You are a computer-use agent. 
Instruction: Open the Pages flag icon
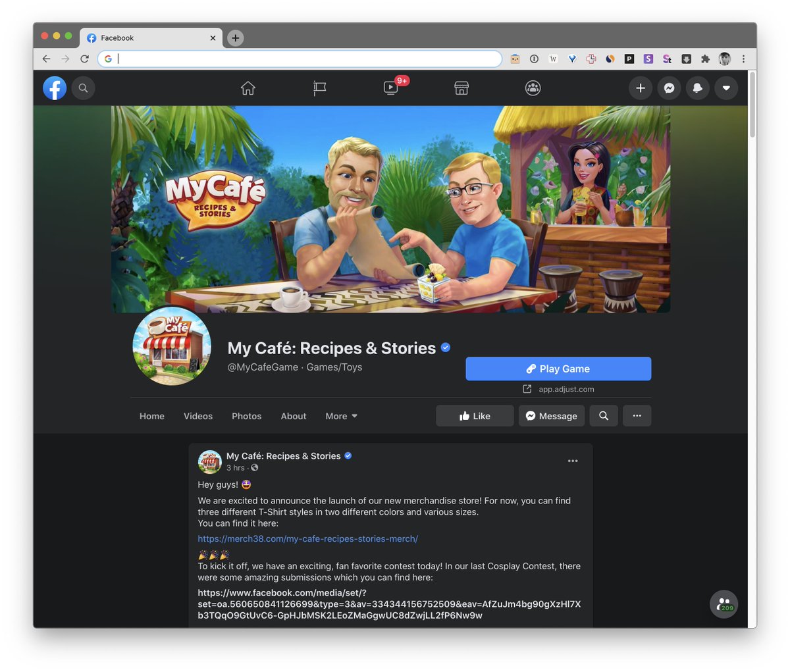319,88
